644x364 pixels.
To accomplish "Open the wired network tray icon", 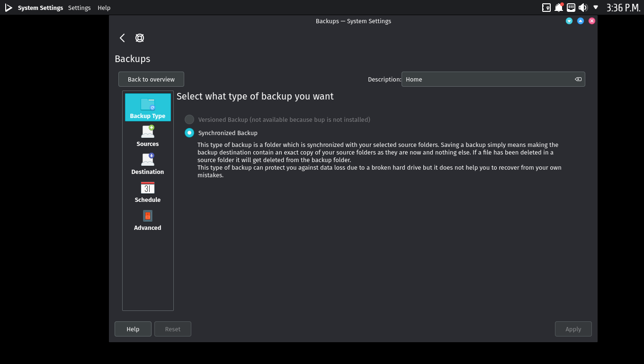I will (571, 8).
